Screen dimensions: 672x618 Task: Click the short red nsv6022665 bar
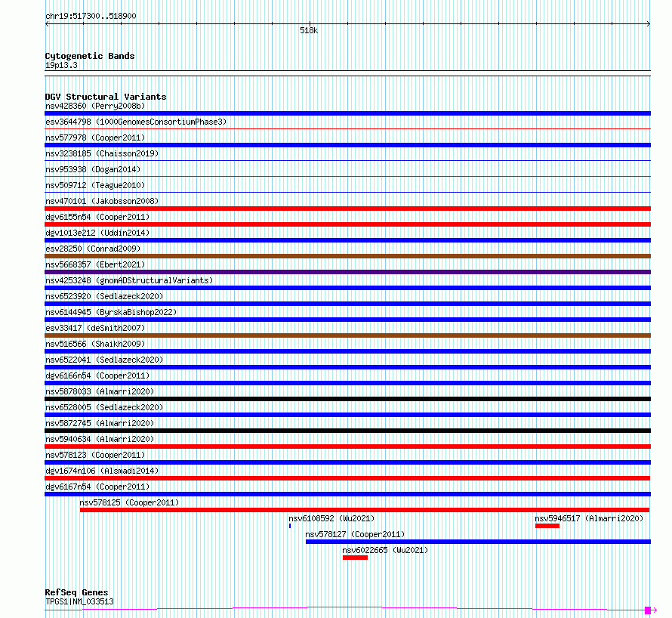(x=356, y=558)
